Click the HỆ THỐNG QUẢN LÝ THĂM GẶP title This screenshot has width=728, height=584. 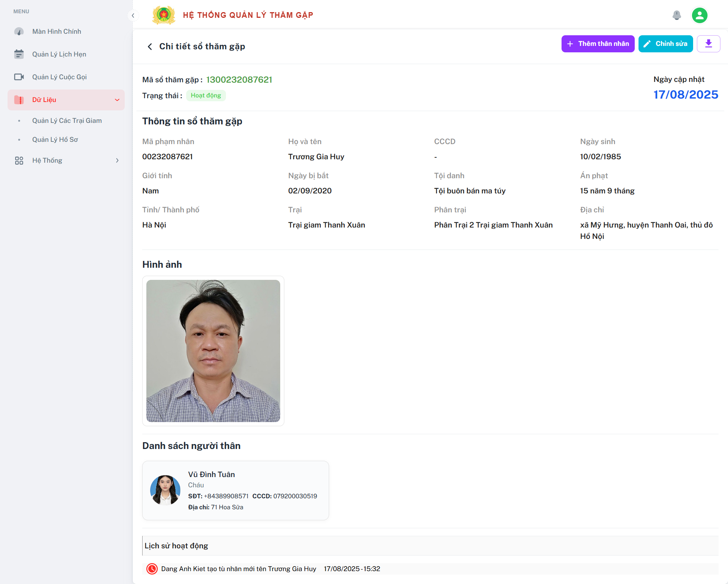click(248, 15)
